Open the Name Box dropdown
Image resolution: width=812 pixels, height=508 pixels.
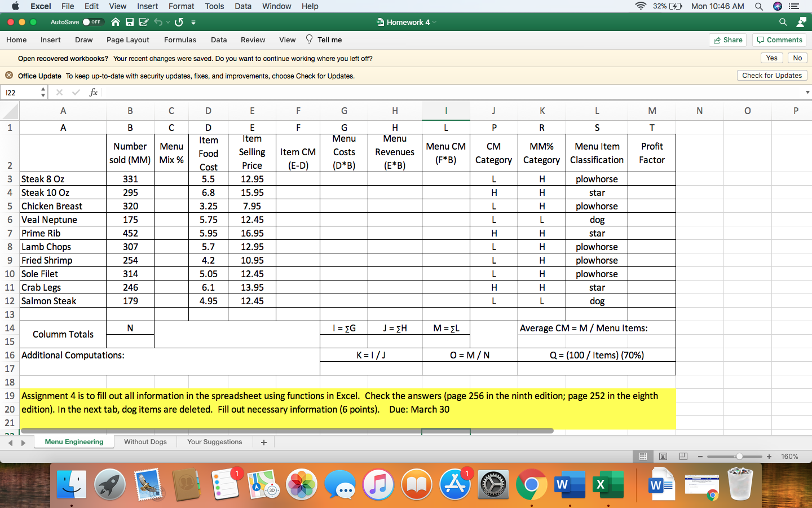pyautogui.click(x=42, y=91)
